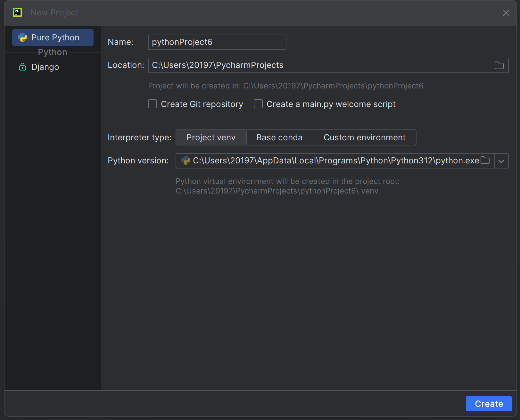Enable the Create Git repository checkbox

[x=153, y=104]
